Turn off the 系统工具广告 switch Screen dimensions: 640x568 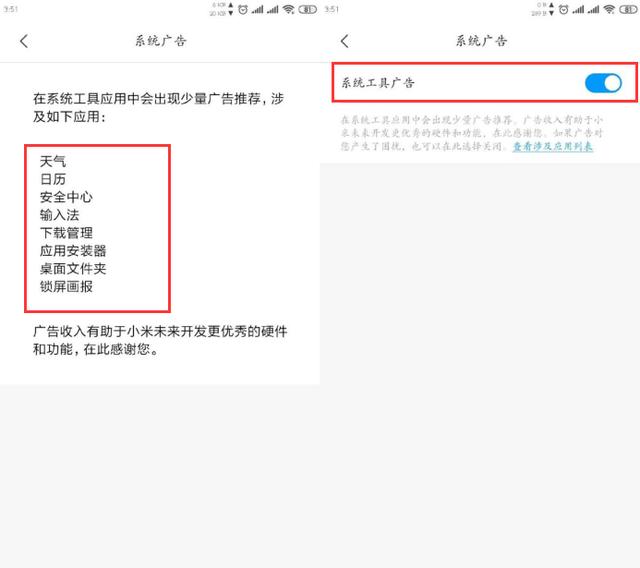603,83
